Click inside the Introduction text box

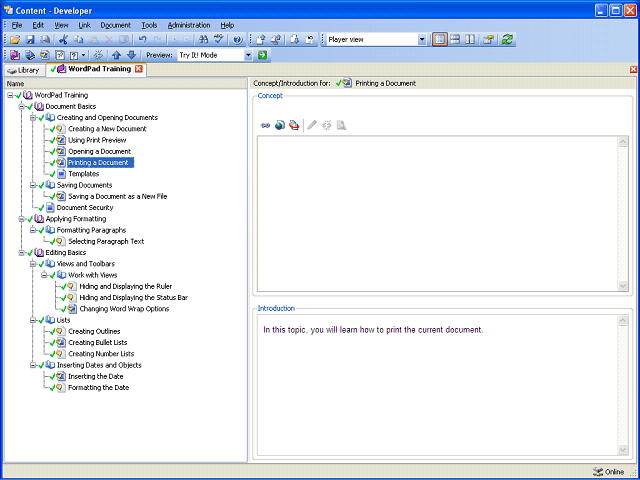click(x=438, y=385)
